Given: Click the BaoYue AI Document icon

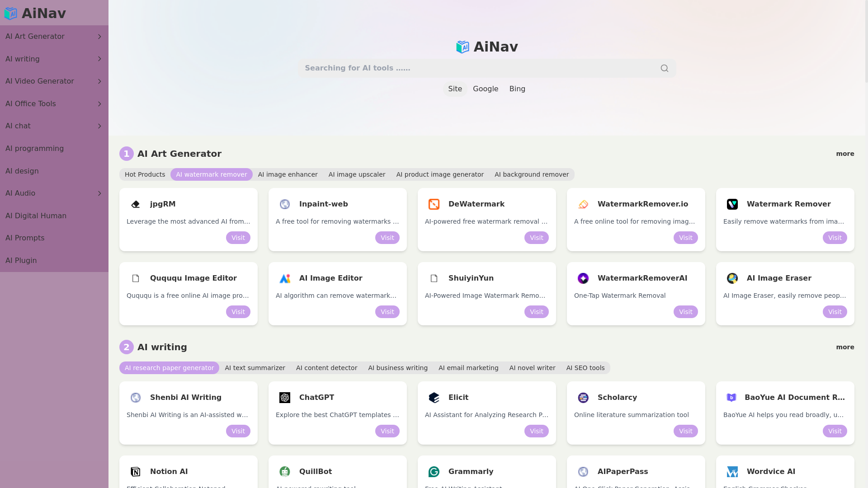Looking at the screenshot, I should point(731,398).
